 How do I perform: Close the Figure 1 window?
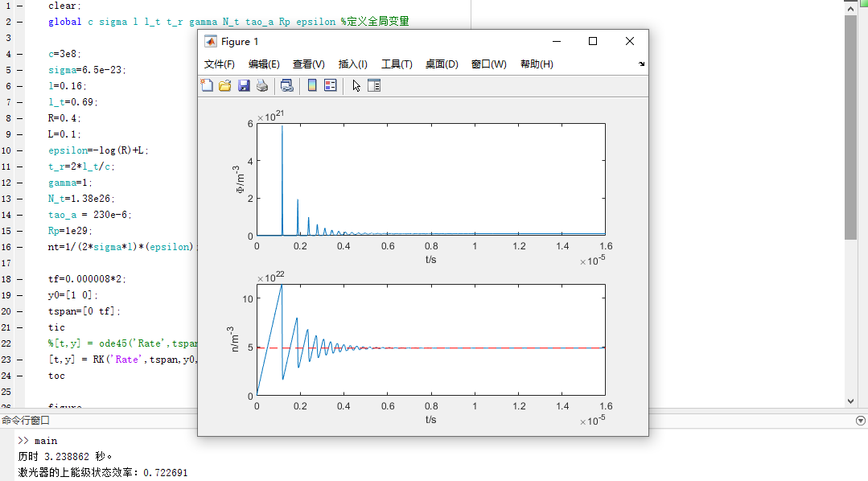tap(629, 42)
